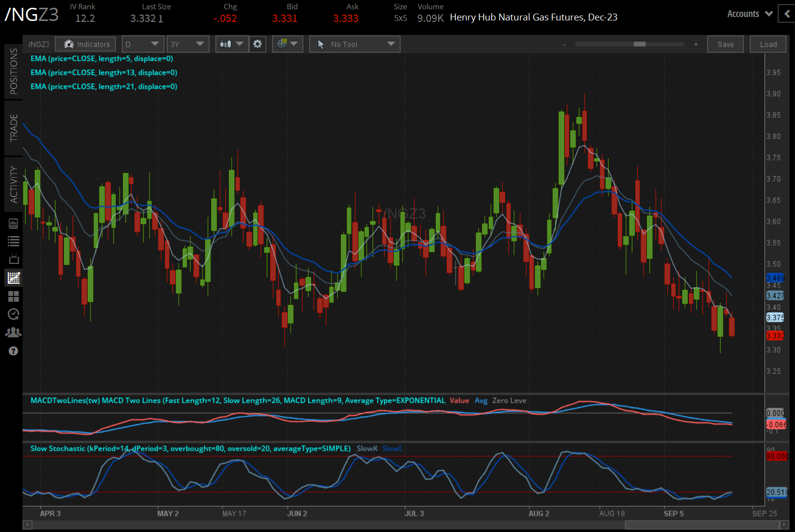The image size is (795, 532).
Task: Open the D aggregation period dropdown
Action: pyautogui.click(x=142, y=44)
